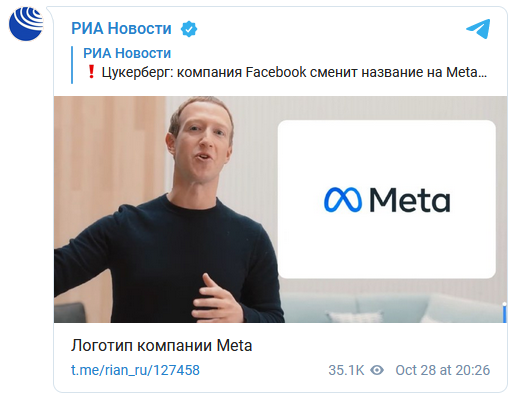Open the Telegram paper plane icon
This screenshot has width=517, height=400.
478,29
